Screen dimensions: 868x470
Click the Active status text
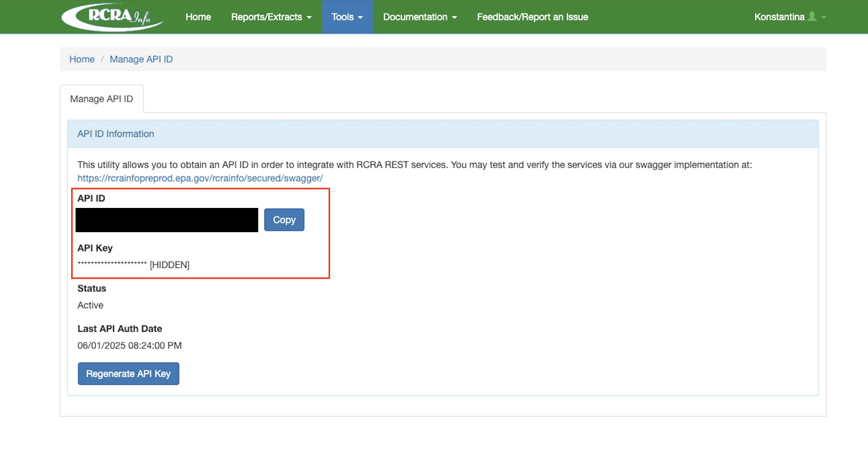[91, 305]
